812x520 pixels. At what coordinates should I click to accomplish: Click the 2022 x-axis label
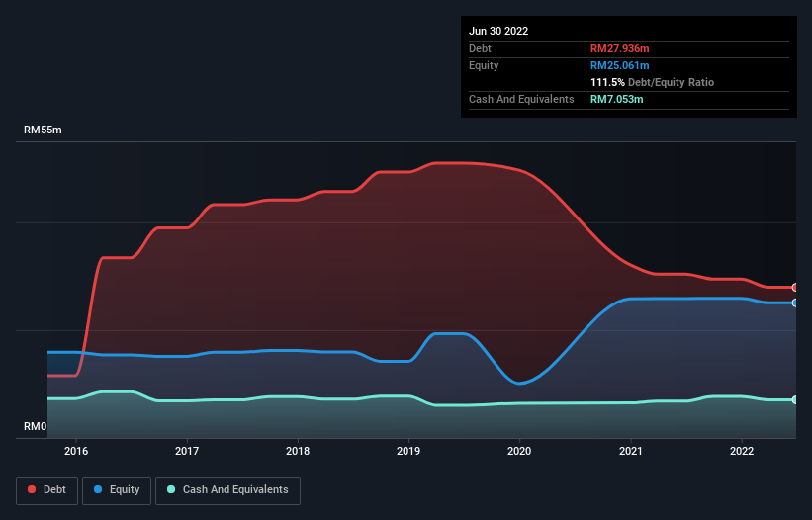coord(742,451)
